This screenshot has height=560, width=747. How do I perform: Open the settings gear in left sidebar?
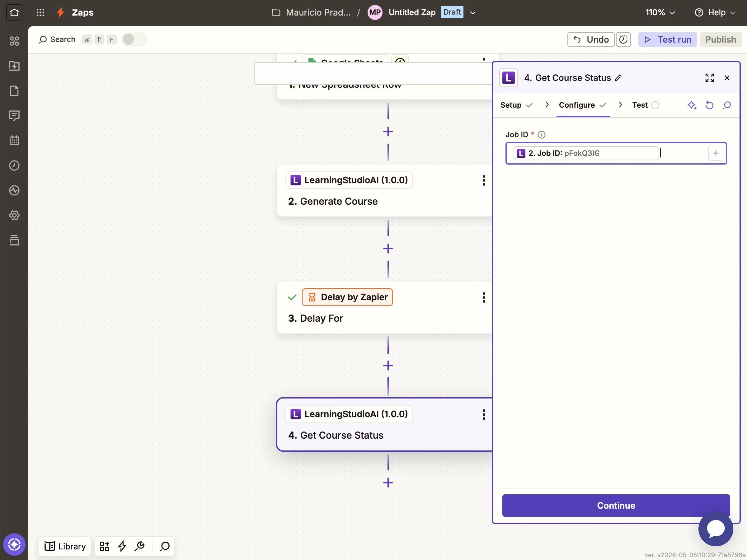pyautogui.click(x=14, y=215)
